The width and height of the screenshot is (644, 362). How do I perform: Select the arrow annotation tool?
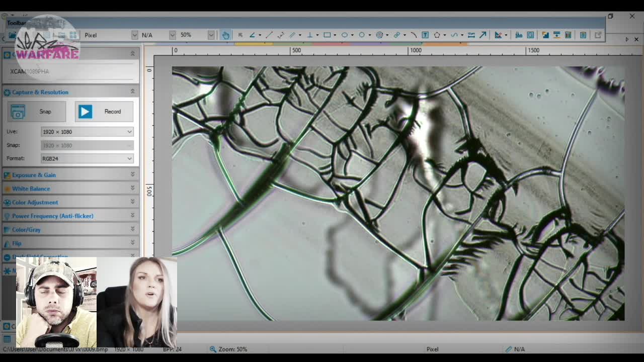click(x=482, y=35)
